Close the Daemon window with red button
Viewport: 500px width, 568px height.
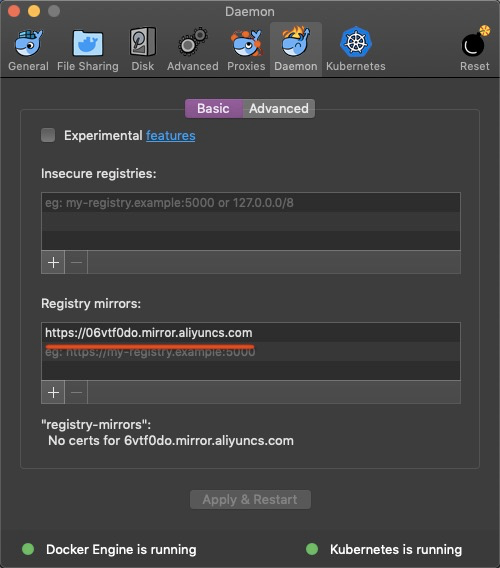14,11
